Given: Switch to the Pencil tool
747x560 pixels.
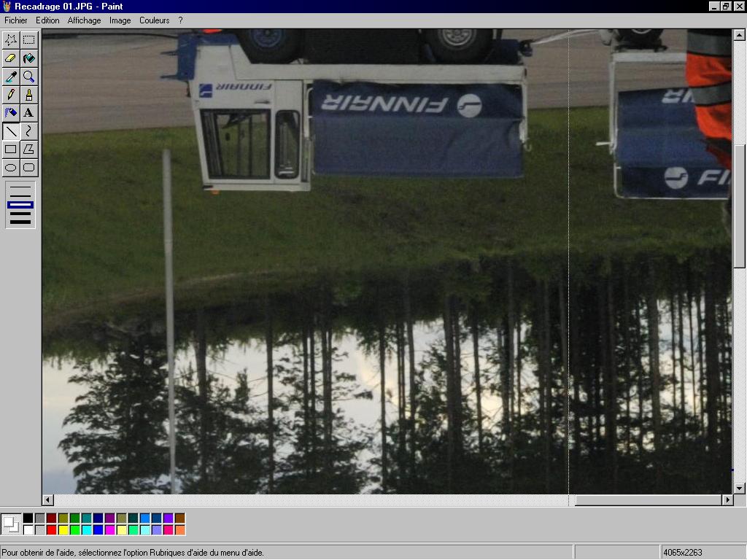Looking at the screenshot, I should pyautogui.click(x=11, y=95).
